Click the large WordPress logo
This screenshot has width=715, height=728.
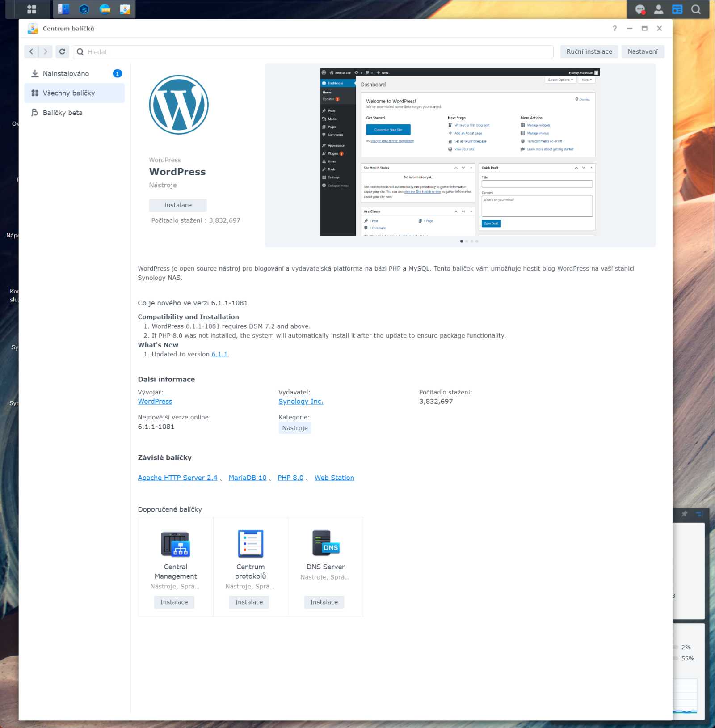click(x=179, y=105)
